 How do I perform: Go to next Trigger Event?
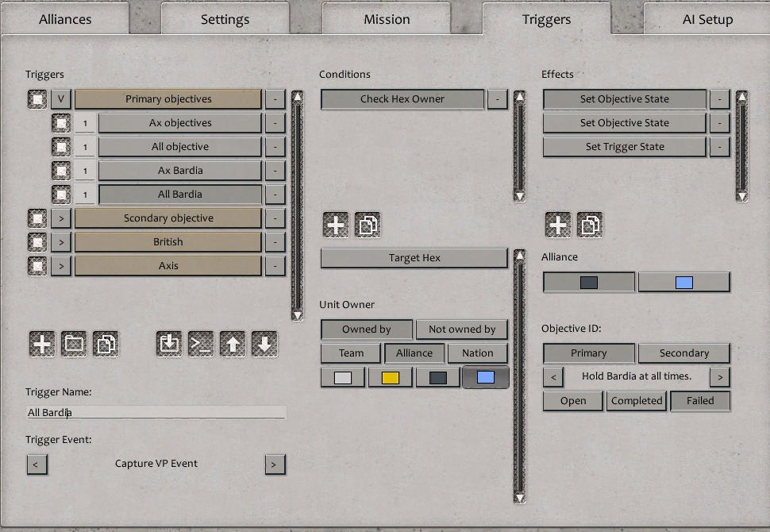[x=275, y=465]
